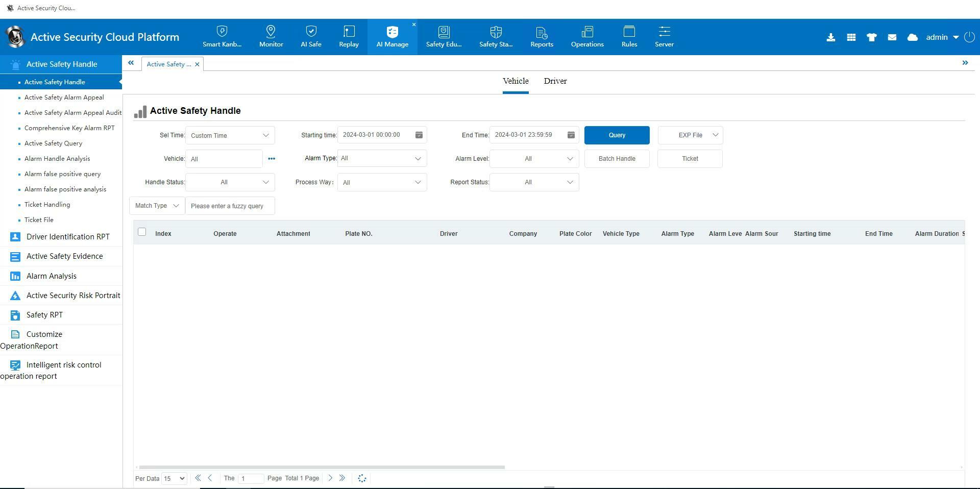
Task: Collapse the sidebar with the double-left arrow
Action: click(x=131, y=63)
